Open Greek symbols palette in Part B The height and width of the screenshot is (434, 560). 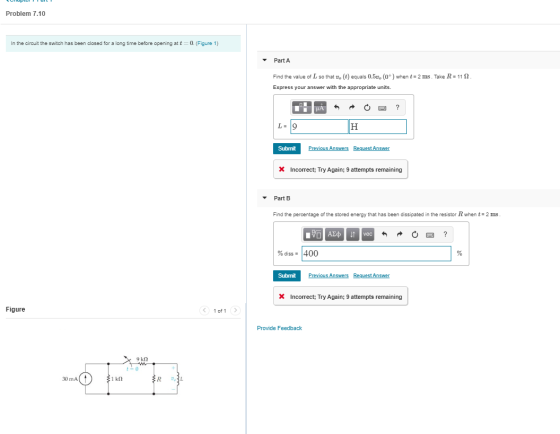click(334, 234)
